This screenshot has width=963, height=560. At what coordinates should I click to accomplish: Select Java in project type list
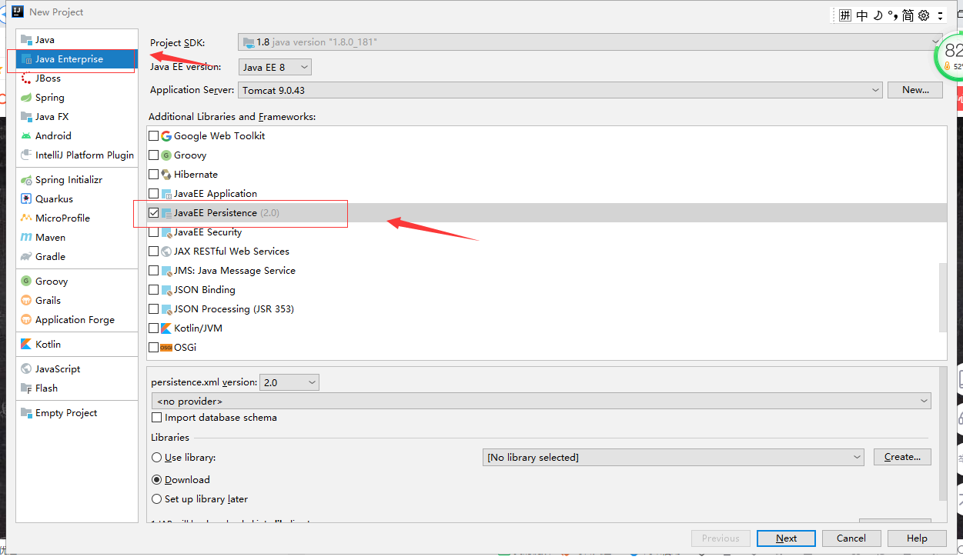point(77,39)
